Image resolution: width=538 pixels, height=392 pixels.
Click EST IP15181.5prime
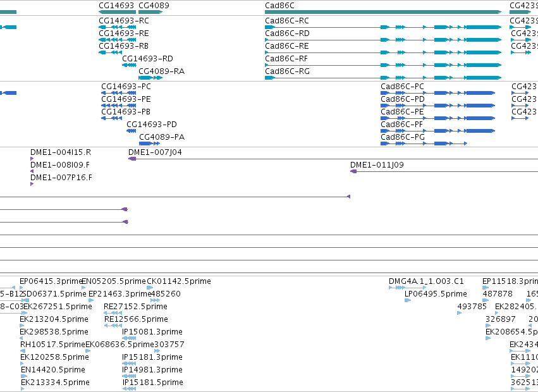[x=153, y=383]
